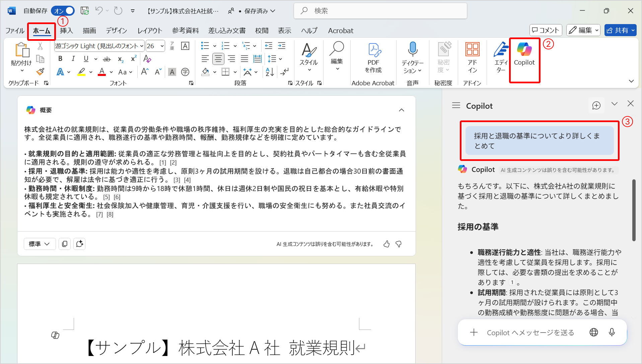Switch to the 挿入 tab

pos(66,30)
